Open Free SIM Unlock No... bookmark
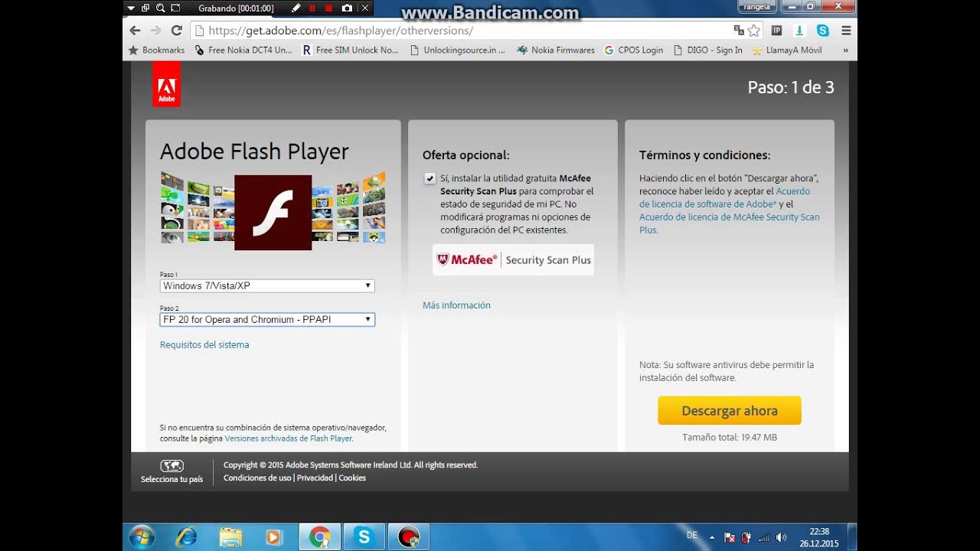This screenshot has width=980, height=551. [x=351, y=50]
